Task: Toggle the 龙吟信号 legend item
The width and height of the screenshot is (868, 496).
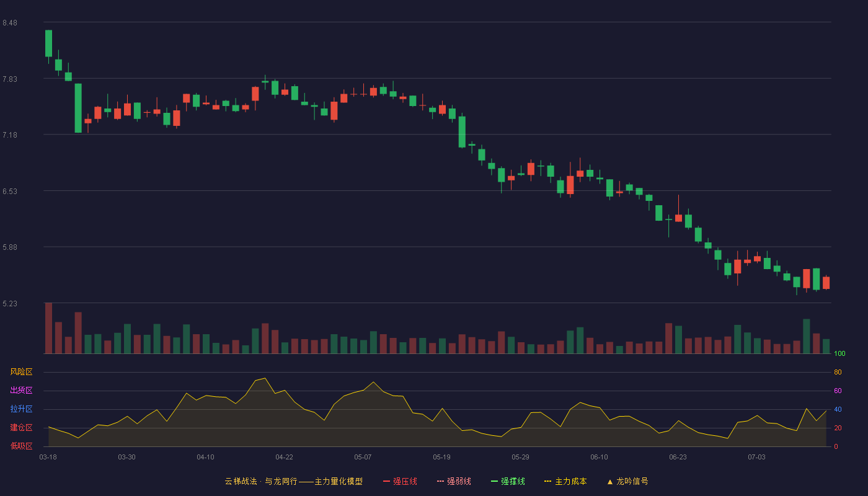Action: pos(627,481)
